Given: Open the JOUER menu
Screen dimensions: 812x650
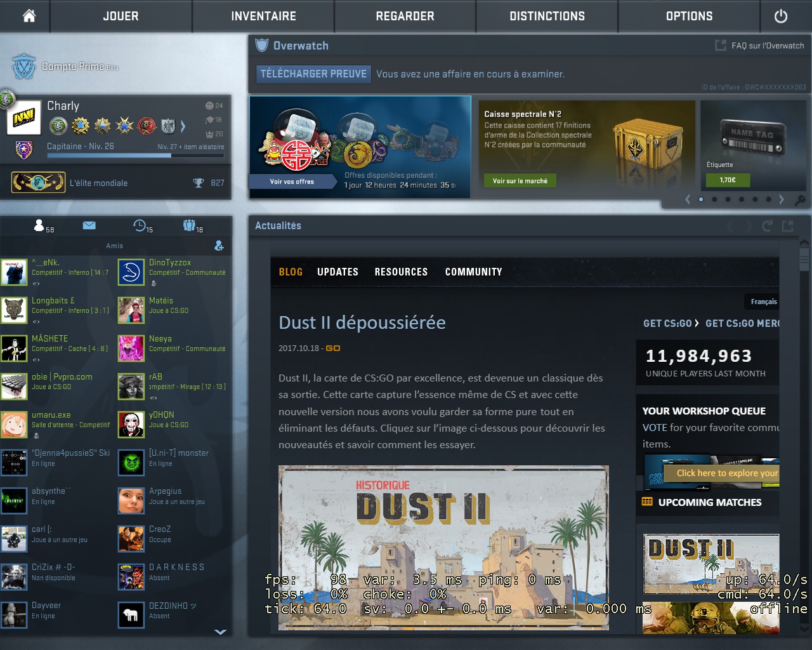Looking at the screenshot, I should pos(121,16).
